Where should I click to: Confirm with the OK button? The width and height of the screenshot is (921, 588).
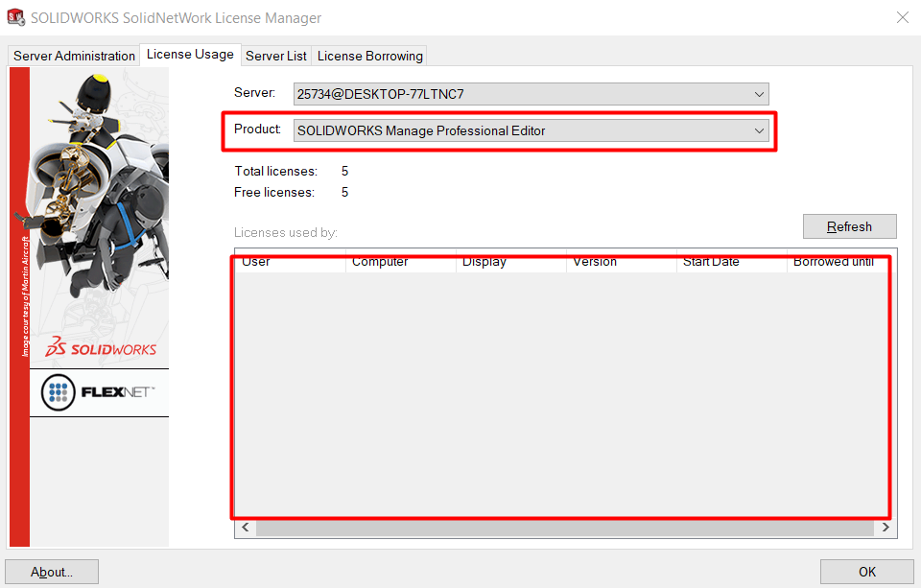(x=866, y=572)
